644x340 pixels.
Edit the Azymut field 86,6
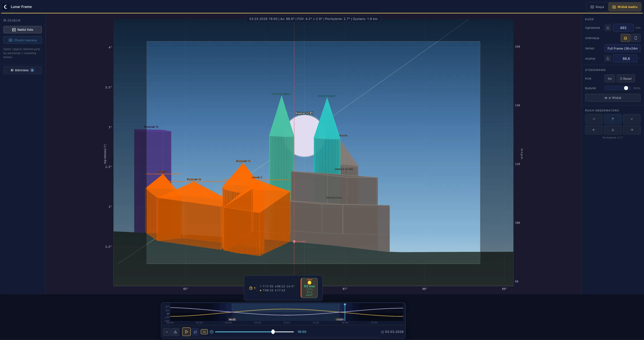pyautogui.click(x=625, y=59)
